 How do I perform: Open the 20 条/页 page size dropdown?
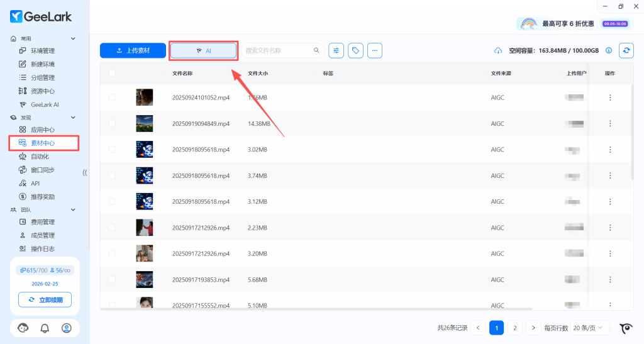tap(591, 328)
